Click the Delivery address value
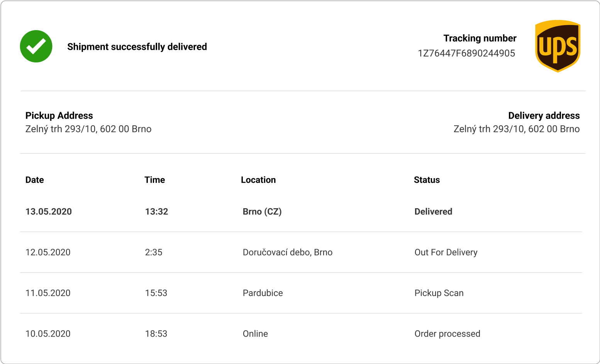The image size is (600, 364). pos(517,129)
